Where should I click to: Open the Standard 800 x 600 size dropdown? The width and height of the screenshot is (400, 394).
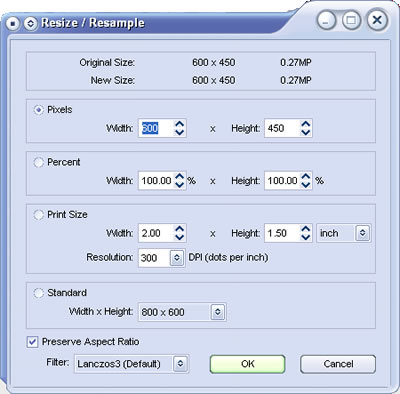218,312
